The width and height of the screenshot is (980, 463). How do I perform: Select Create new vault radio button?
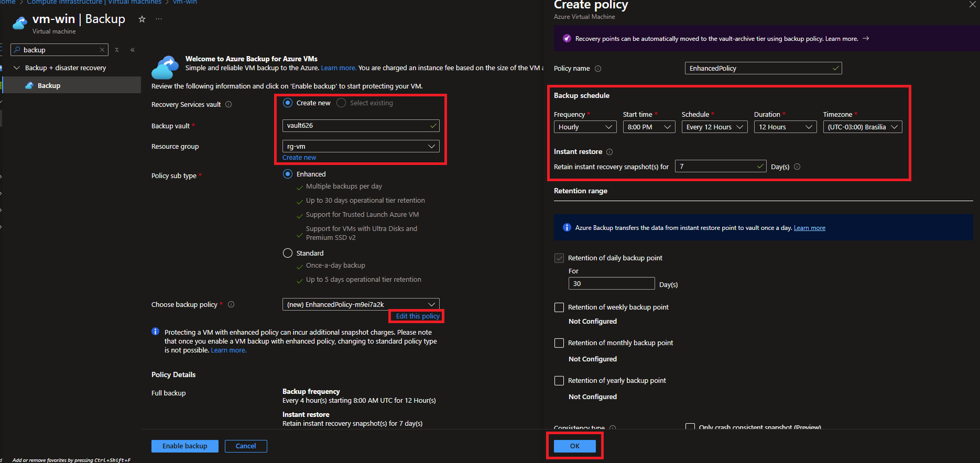tap(288, 103)
